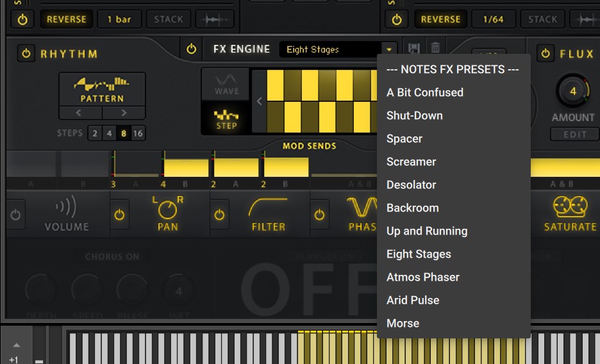Choose the Desolator preset
Viewport: 600px width, 364px height.
(x=411, y=185)
